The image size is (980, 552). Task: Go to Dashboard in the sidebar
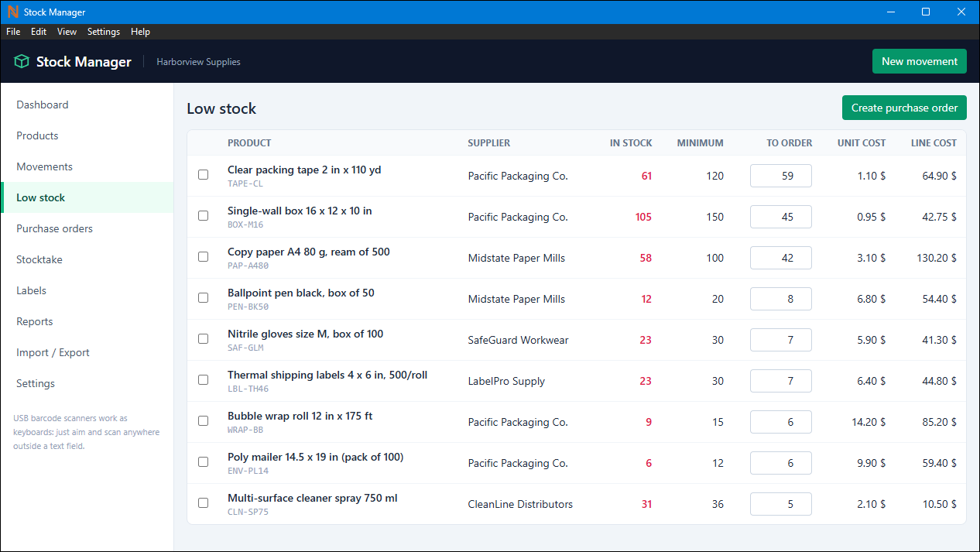pyautogui.click(x=87, y=105)
